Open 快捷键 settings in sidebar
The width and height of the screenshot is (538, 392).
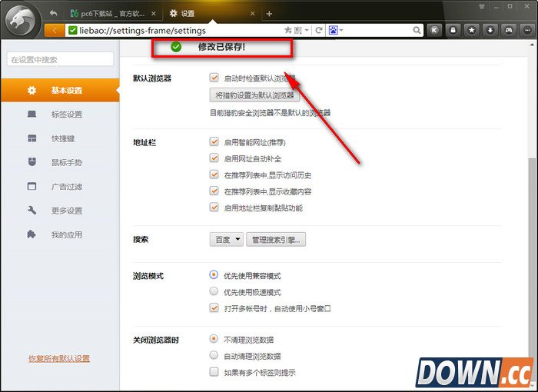[x=61, y=138]
